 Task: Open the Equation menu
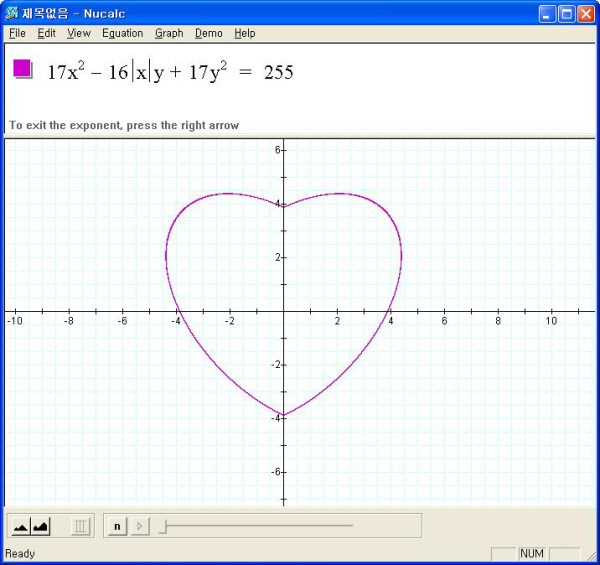[x=122, y=33]
